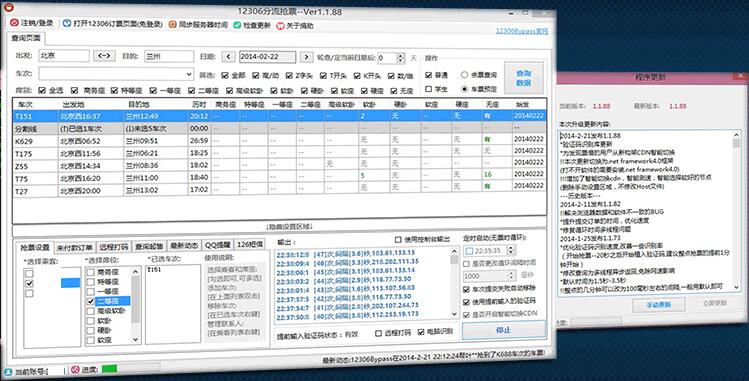This screenshot has height=381, width=749.
Task: Open the 12306 booking page toolbar icon
Action: pyautogui.click(x=67, y=23)
